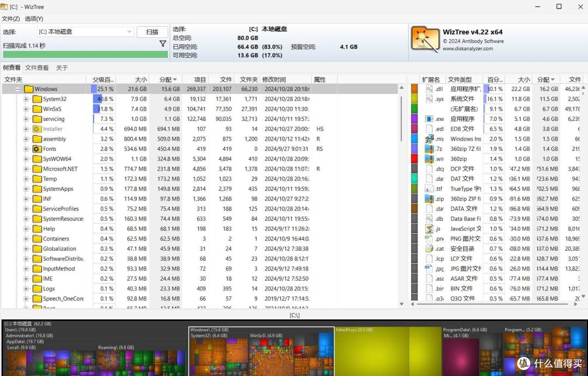Expand the System32 folder node

(26, 99)
